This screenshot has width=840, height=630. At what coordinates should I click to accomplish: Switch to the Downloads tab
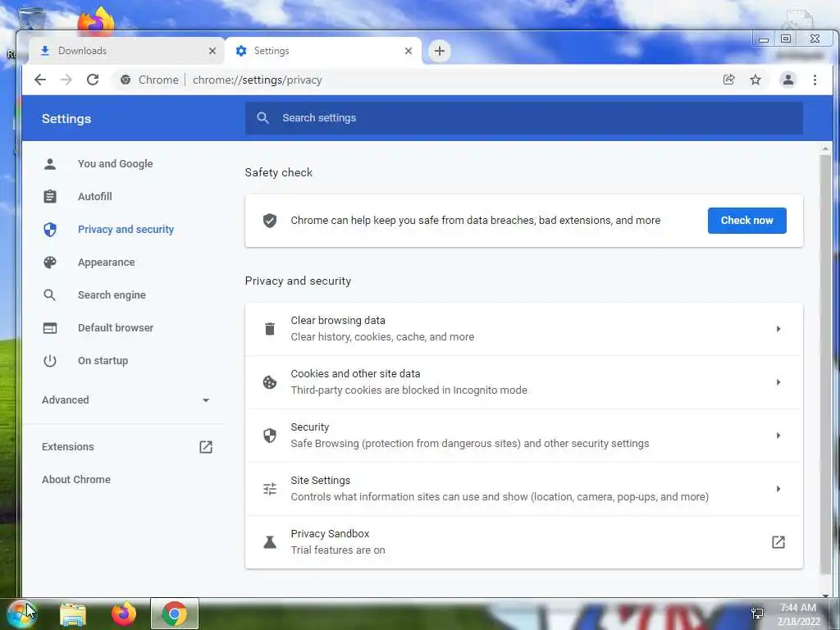pyautogui.click(x=126, y=51)
